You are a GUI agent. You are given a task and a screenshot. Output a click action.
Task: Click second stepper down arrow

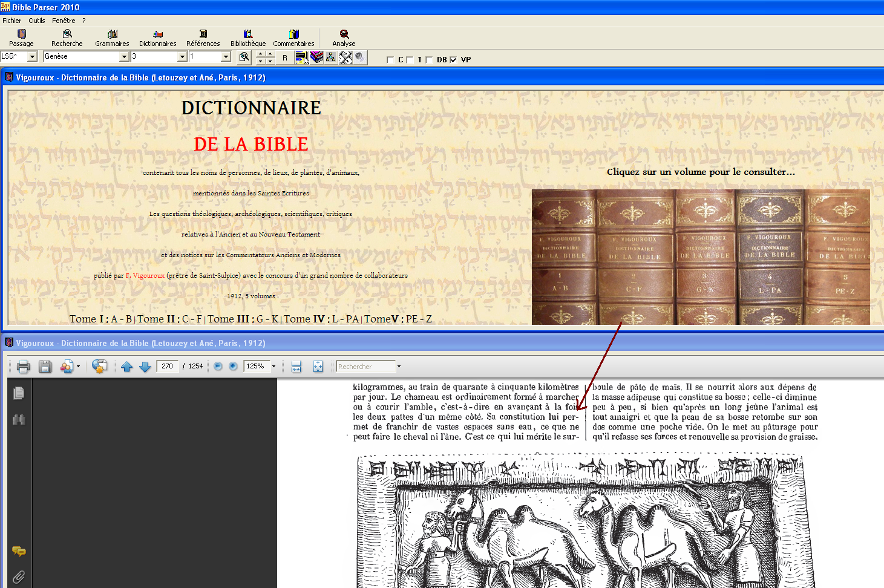click(270, 61)
